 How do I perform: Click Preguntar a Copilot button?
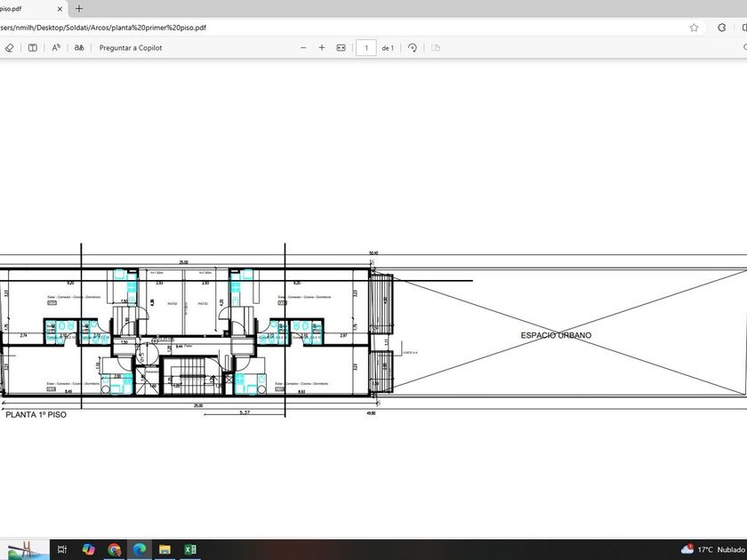(x=131, y=48)
